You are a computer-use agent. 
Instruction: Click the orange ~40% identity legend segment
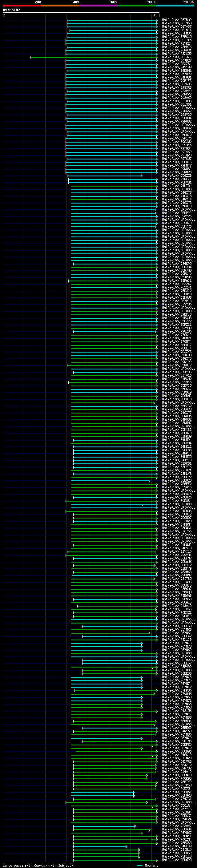pos(60,6)
